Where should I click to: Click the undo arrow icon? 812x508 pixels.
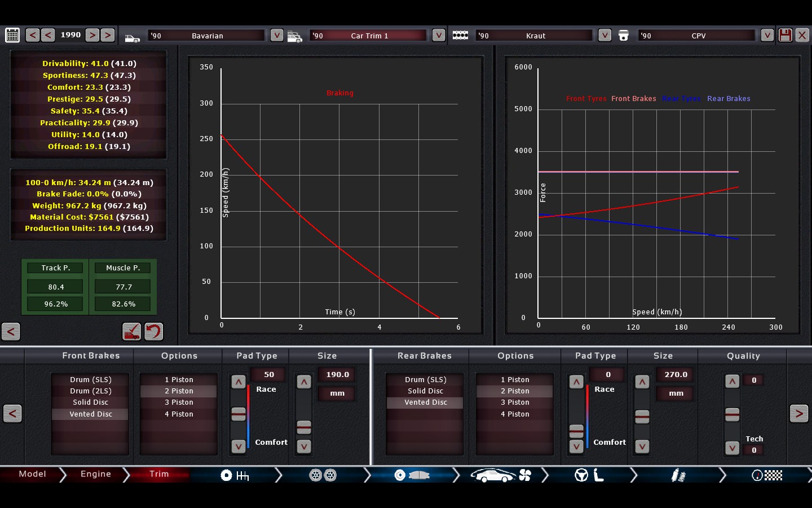[154, 331]
